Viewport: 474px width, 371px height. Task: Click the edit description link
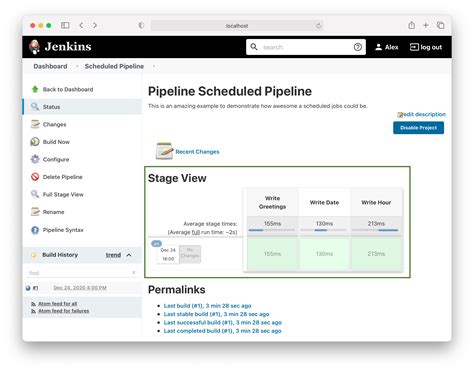pyautogui.click(x=424, y=114)
